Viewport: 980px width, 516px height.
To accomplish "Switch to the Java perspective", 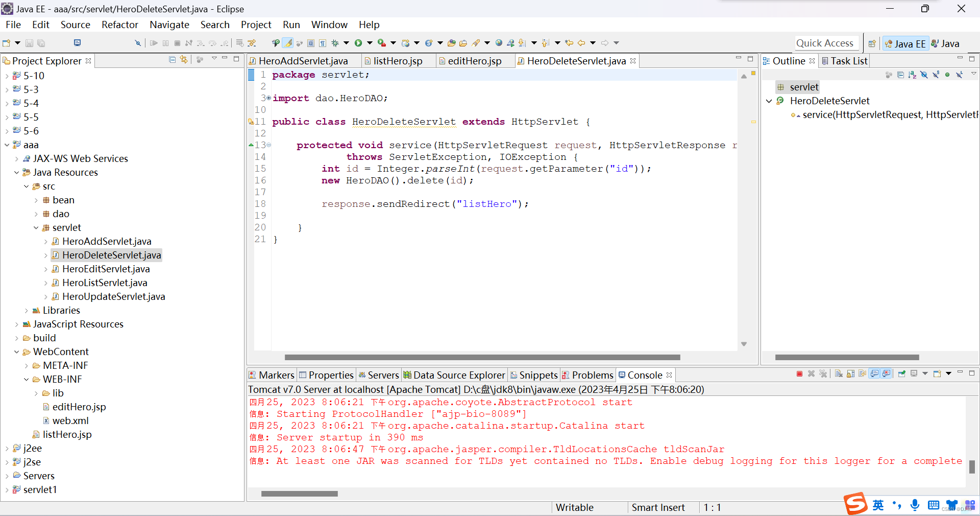I will (x=945, y=43).
